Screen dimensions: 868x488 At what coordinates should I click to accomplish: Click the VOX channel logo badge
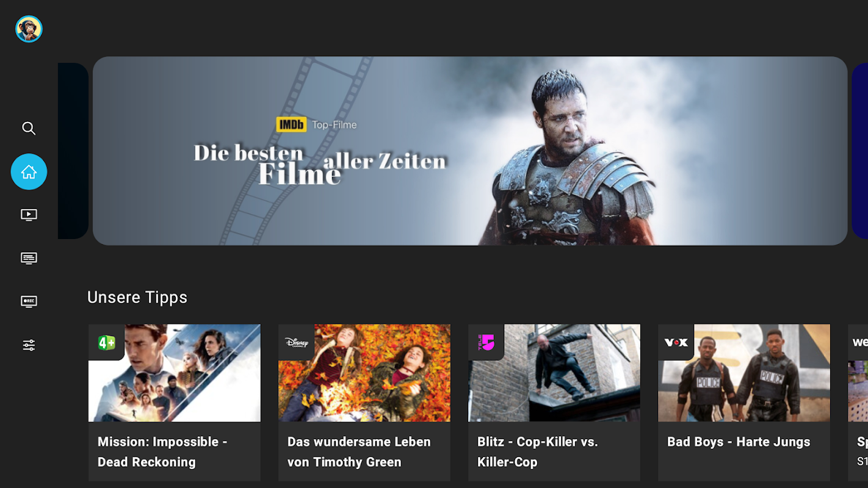(676, 342)
